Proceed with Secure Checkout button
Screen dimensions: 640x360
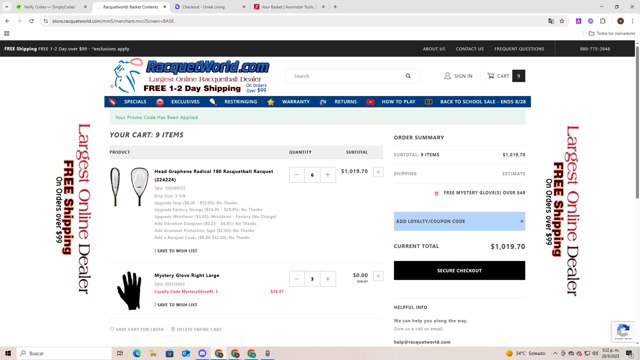coord(459,271)
